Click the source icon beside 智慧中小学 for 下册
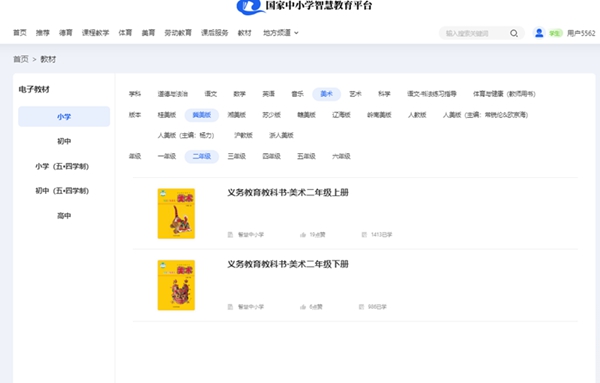 (230, 307)
